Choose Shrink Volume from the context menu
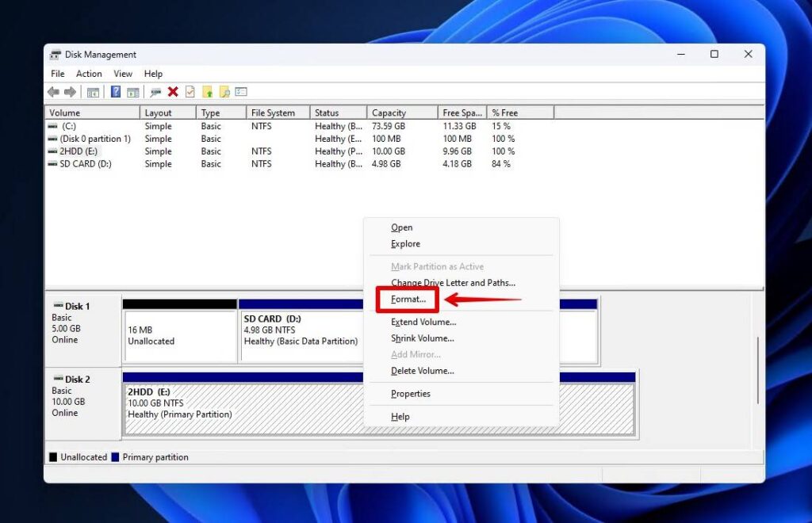Image resolution: width=812 pixels, height=523 pixels. point(421,338)
